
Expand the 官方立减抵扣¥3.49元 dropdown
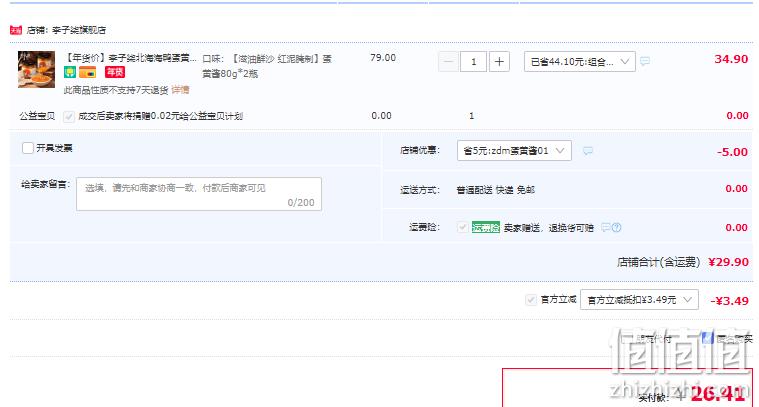tap(639, 300)
